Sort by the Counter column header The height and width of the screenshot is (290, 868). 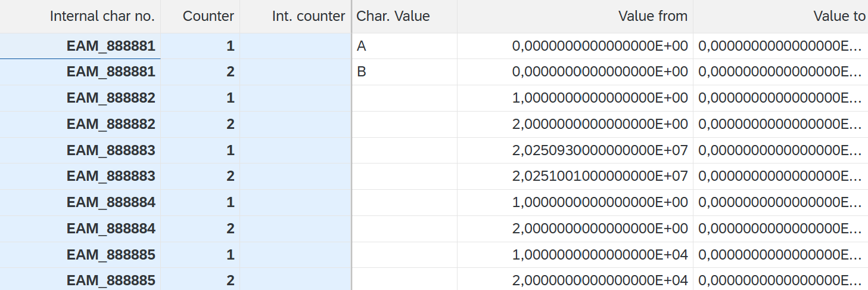coord(208,16)
